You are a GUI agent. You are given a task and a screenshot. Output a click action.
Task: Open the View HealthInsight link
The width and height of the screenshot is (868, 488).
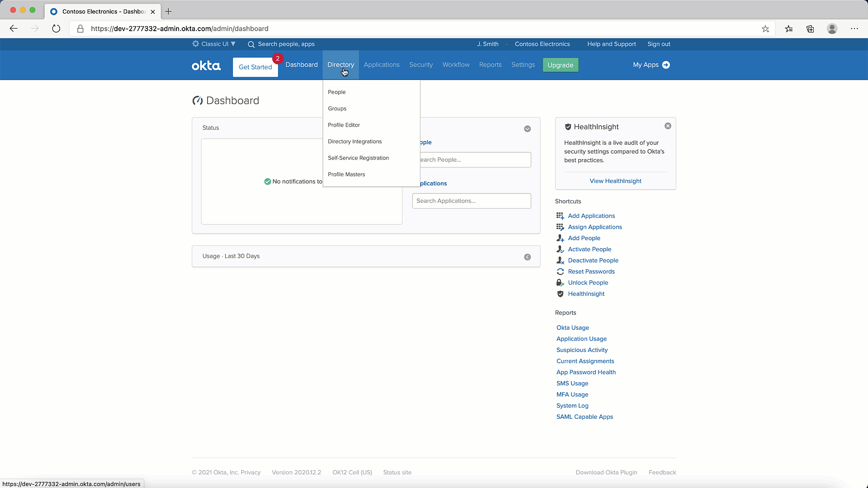coord(615,181)
